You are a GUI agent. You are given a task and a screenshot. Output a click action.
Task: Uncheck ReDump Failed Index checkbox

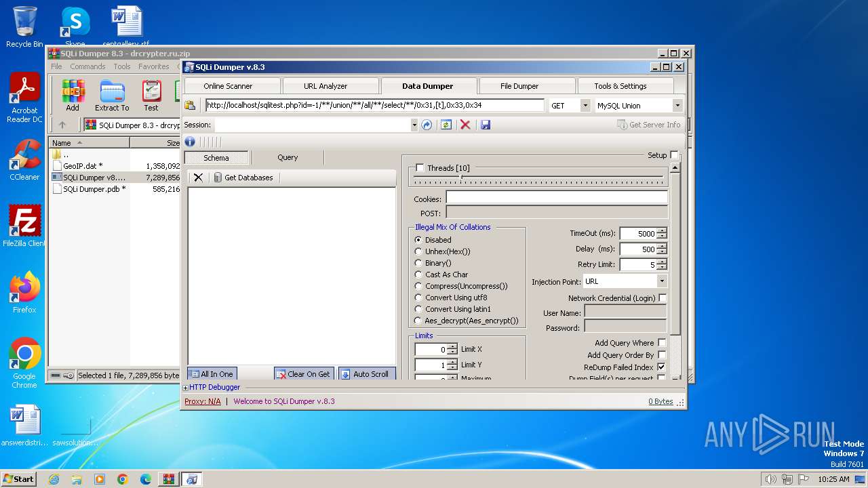pos(662,367)
